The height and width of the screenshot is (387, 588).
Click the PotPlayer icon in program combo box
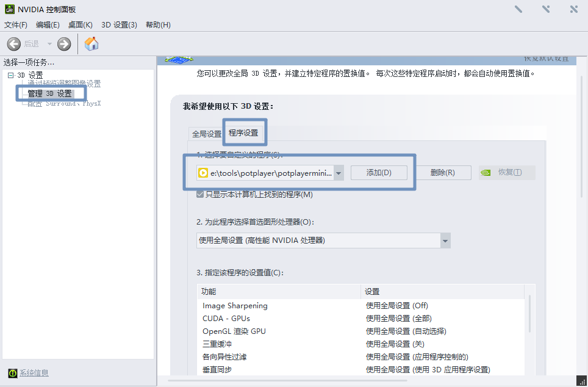click(x=203, y=173)
